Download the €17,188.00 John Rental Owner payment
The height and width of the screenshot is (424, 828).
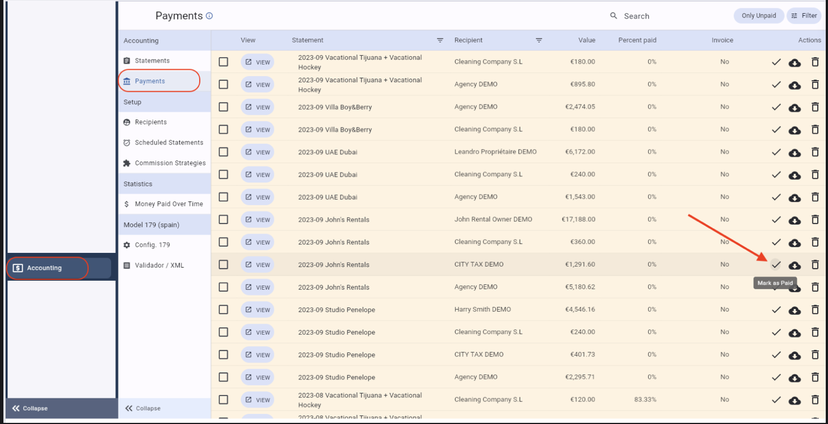click(x=794, y=220)
